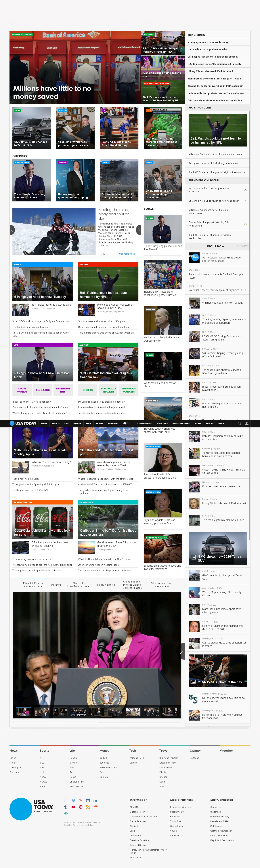The image size is (260, 868).
Task: Click the FULLSCREEN link beside Right Now
Action: (x=242, y=246)
